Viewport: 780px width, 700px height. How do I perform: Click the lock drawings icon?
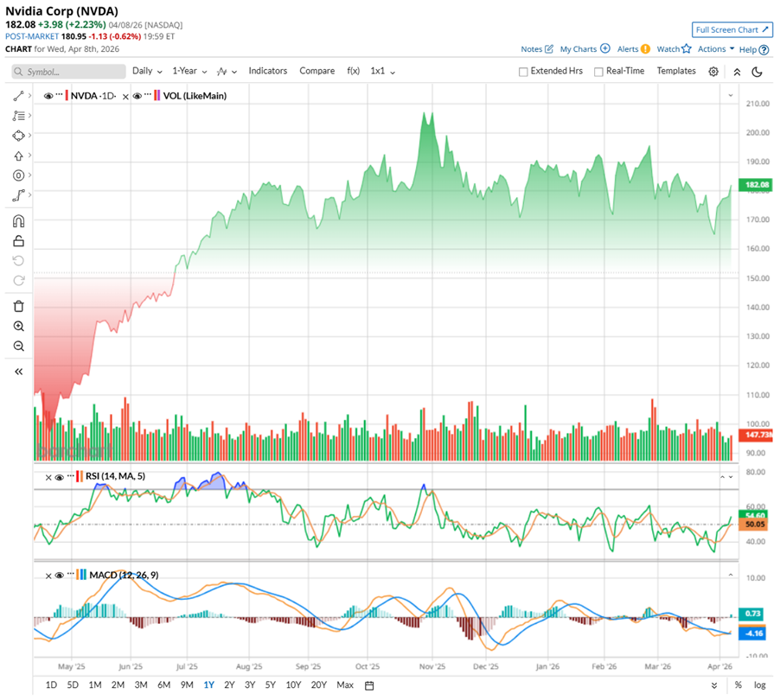18,240
